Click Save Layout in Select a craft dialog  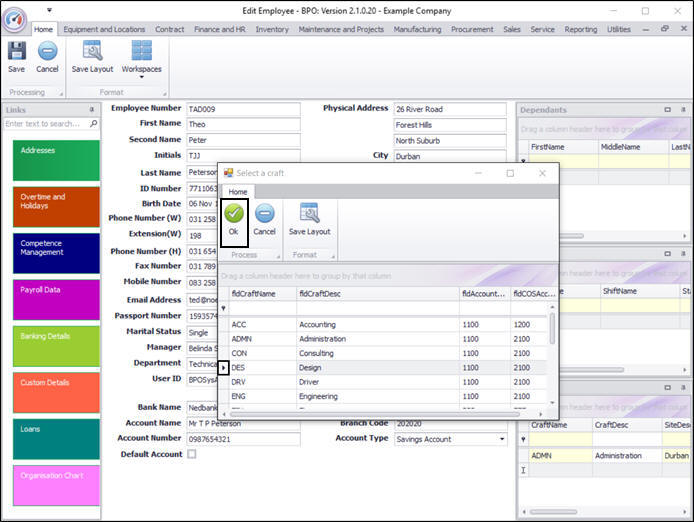[x=309, y=220]
